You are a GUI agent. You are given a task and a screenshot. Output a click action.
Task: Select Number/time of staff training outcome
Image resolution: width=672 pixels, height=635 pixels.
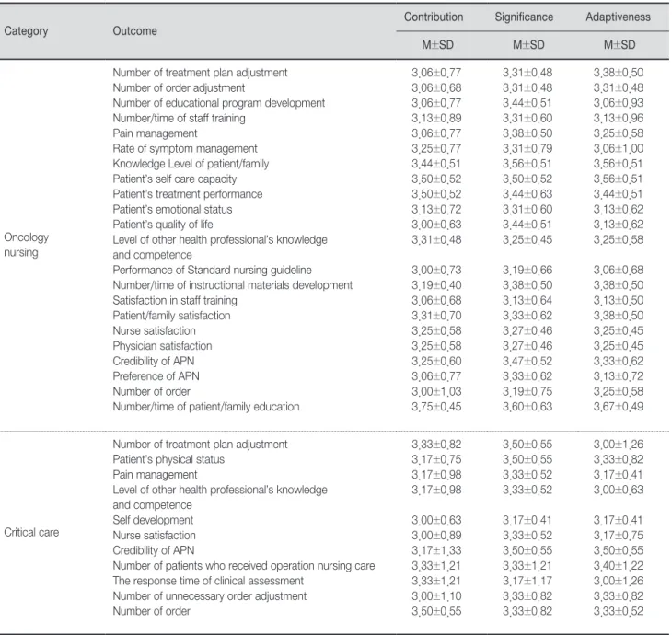point(180,119)
